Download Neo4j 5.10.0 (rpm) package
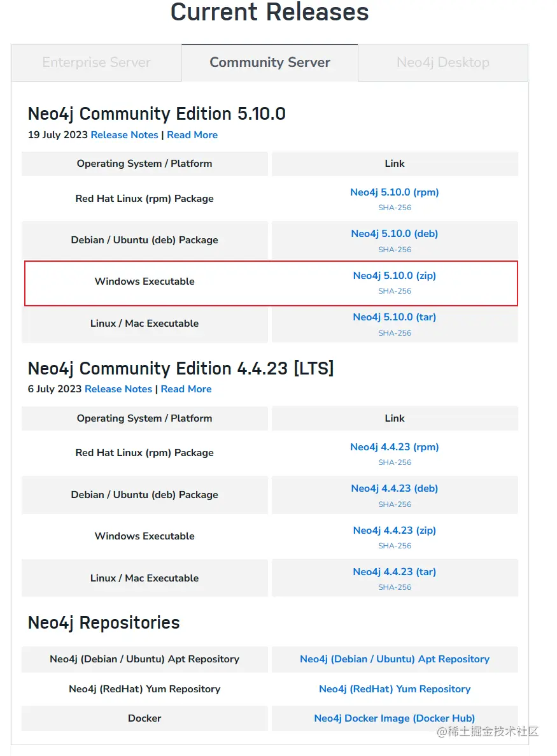557x756 pixels. [x=395, y=192]
